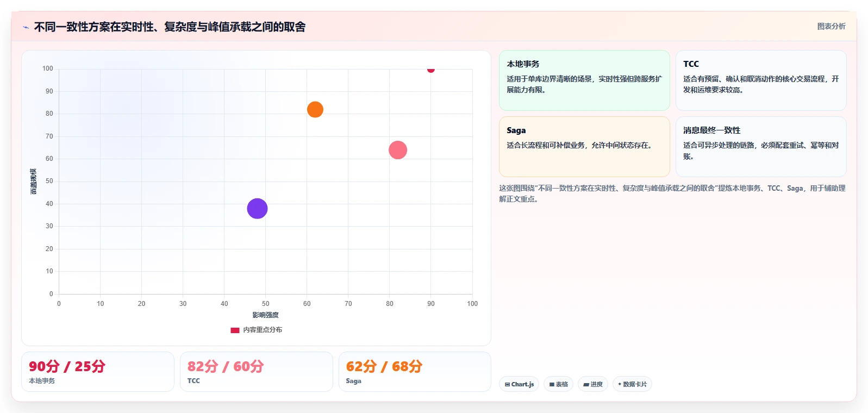Toggle the 内容重点分布 legend red swatch
This screenshot has width=868, height=413.
click(235, 330)
